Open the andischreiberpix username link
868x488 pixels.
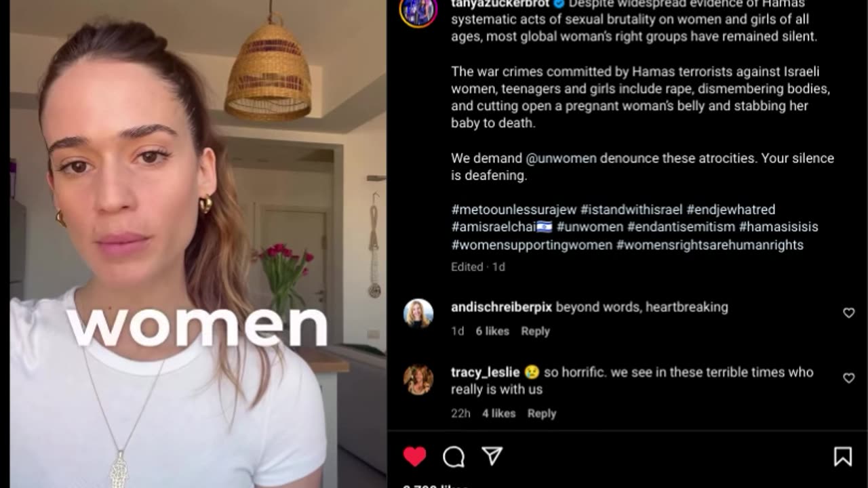[x=502, y=307]
